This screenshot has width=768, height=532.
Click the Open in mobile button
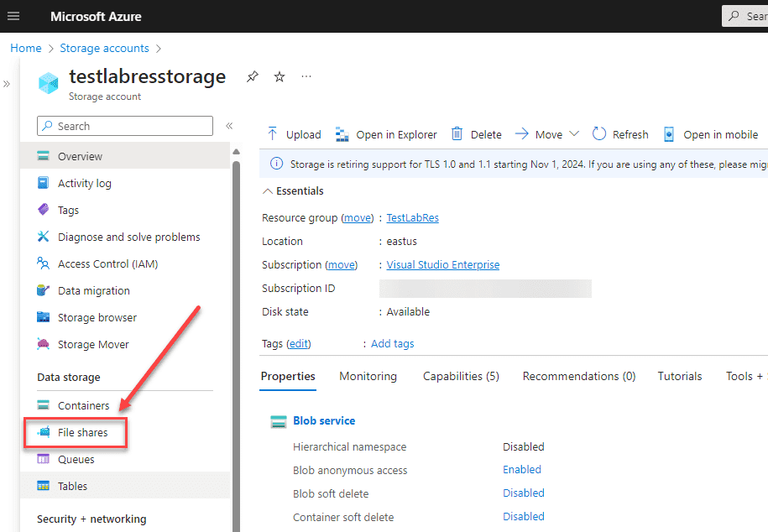(711, 133)
